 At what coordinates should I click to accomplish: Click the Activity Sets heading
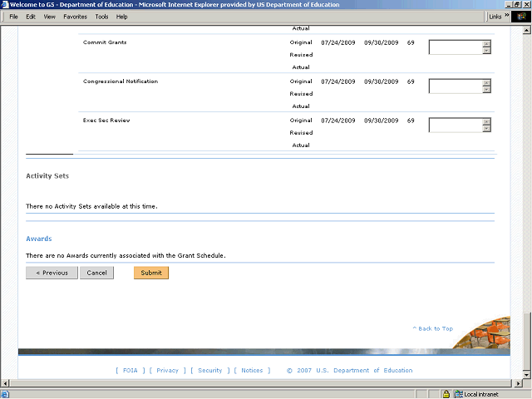click(47, 175)
